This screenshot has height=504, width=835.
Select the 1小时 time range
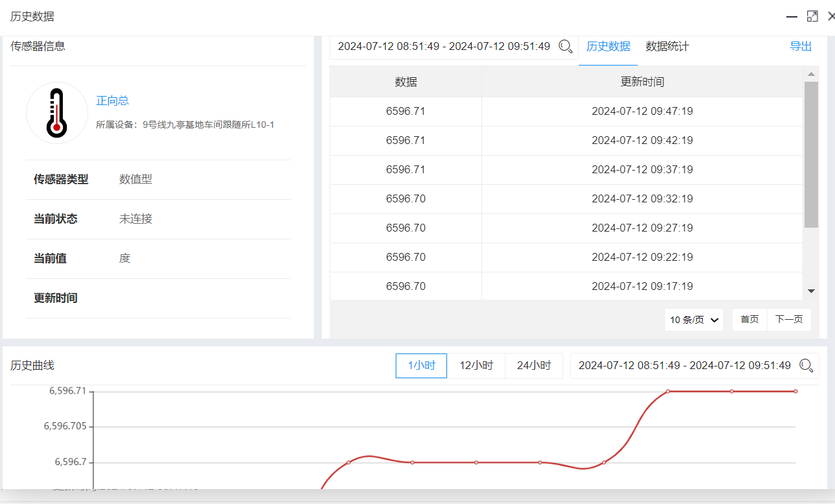pos(421,366)
